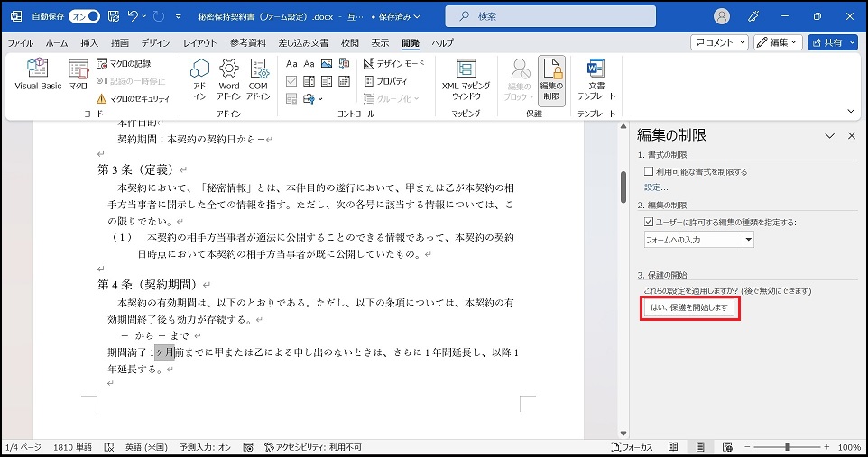Insert combo box content control
The height and width of the screenshot is (457, 868).
click(x=309, y=81)
